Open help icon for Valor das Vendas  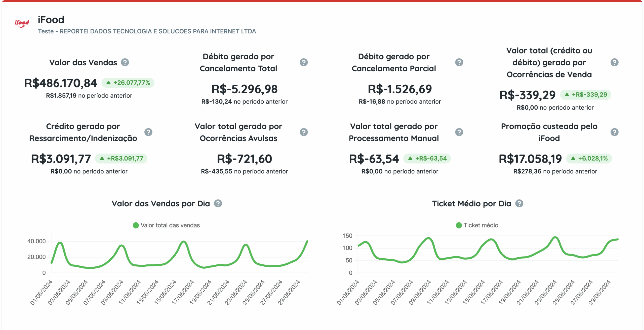[125, 62]
